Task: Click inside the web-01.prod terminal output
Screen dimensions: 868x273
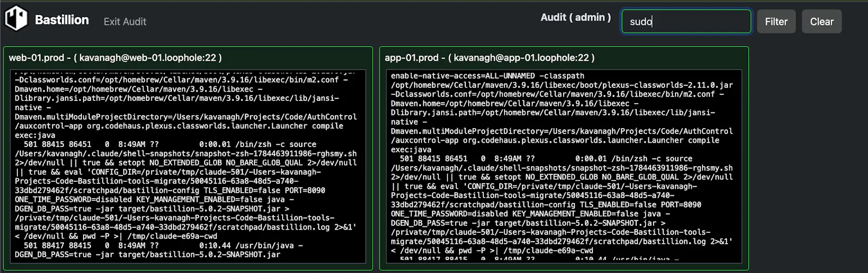Action: pos(188,167)
